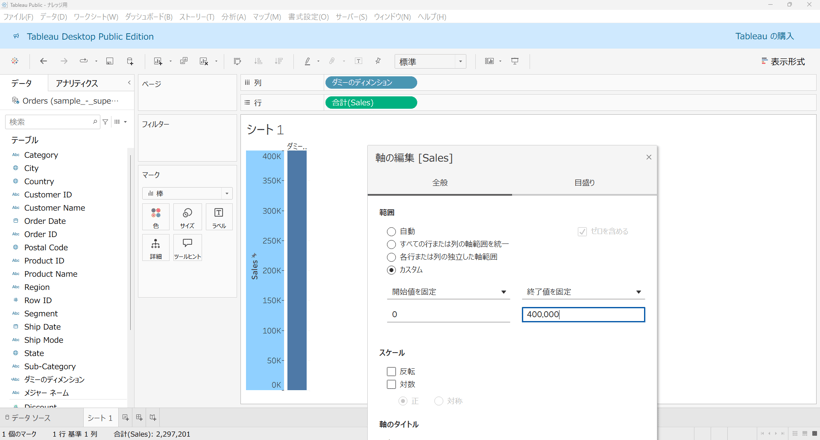Click the Tableau start page logo icon
Viewport: 820px width, 440px height.
click(x=15, y=61)
